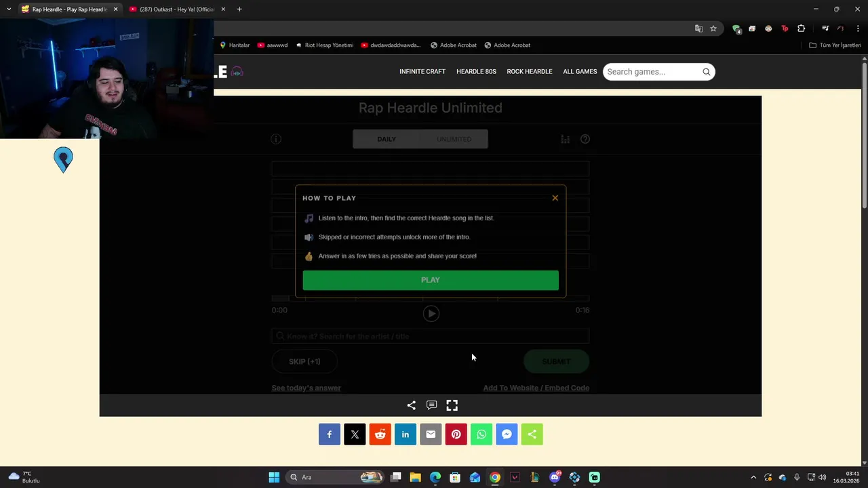Image resolution: width=868 pixels, height=488 pixels.
Task: Open the Tüm Yer İşaretleri bookmarks folder
Action: [835, 45]
